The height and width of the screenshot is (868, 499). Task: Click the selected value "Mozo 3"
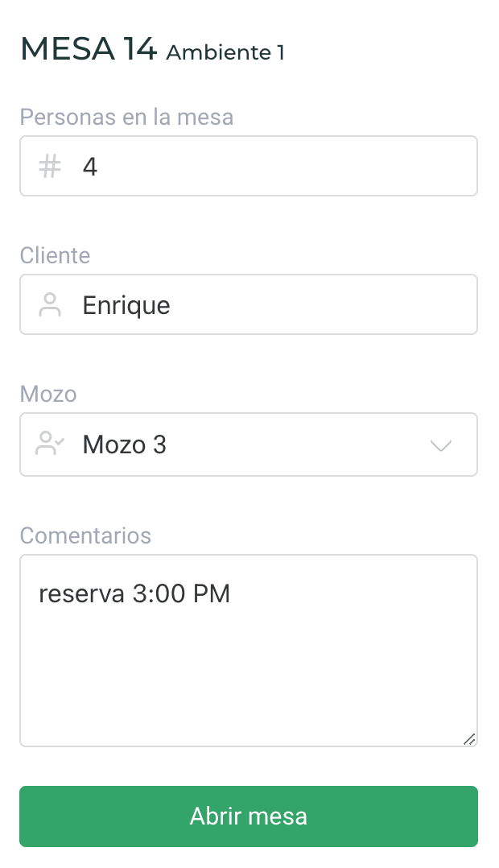[125, 444]
